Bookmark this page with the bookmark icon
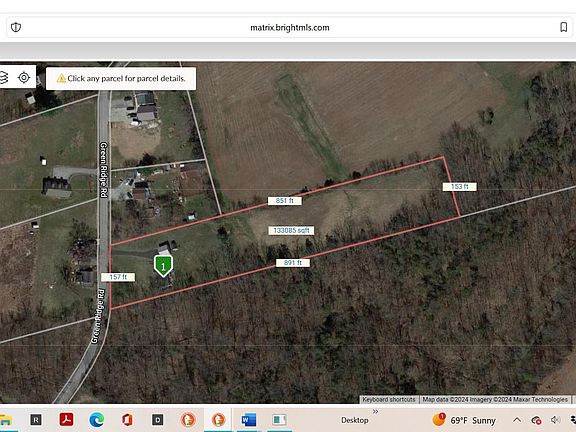The image size is (576, 432). [564, 27]
